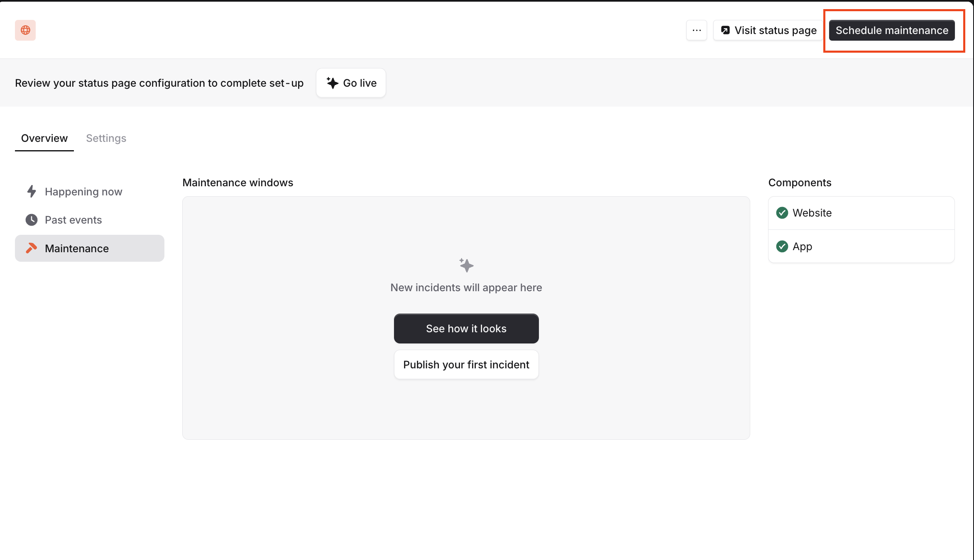Image resolution: width=974 pixels, height=560 pixels.
Task: Click the Maintenance hammer icon
Action: tap(32, 248)
